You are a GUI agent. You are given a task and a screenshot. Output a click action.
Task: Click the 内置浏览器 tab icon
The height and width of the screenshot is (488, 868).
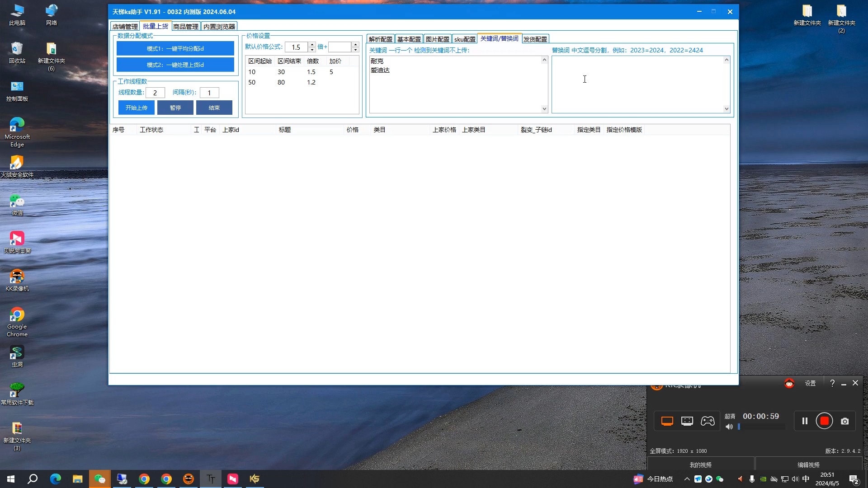(x=218, y=26)
